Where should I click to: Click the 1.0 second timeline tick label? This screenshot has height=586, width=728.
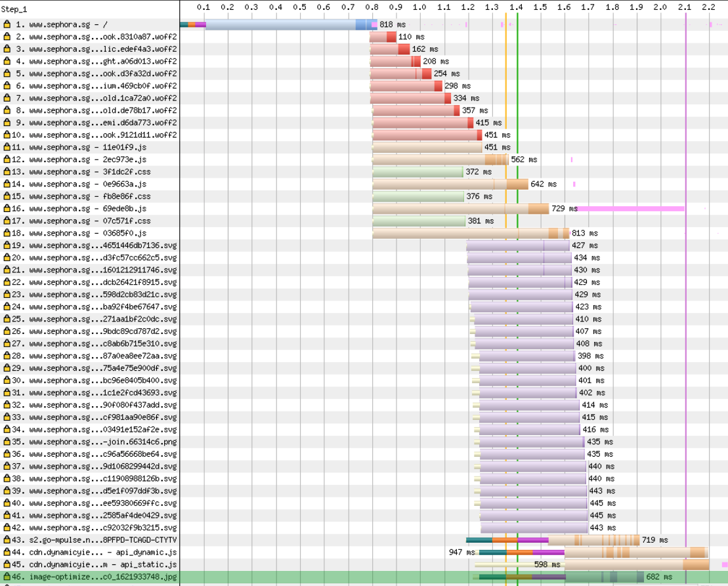(x=419, y=7)
